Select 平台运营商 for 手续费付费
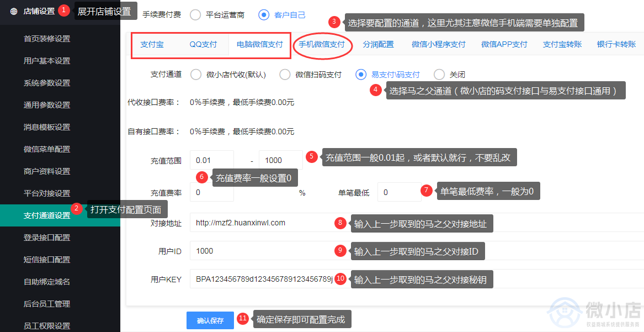 click(x=195, y=15)
